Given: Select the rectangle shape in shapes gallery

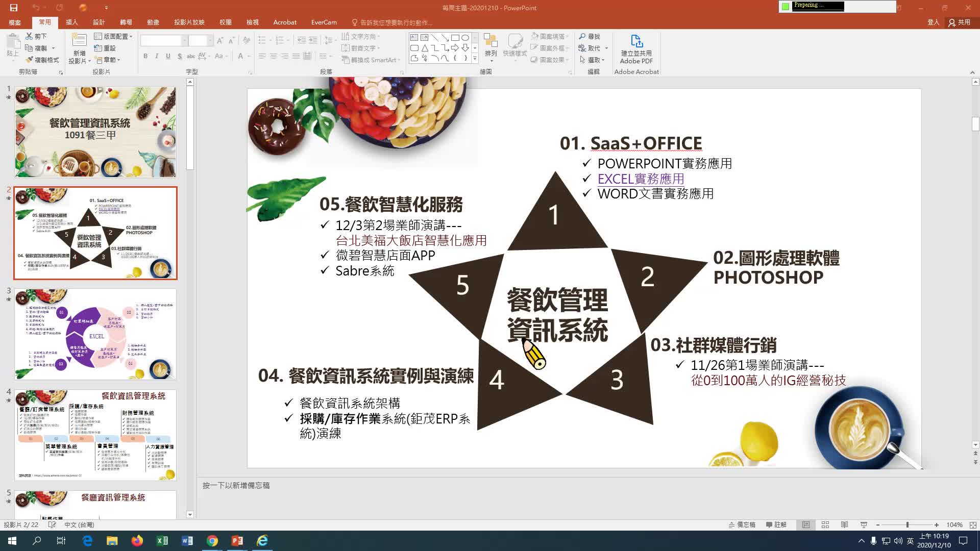Looking at the screenshot, I should coord(455,38).
